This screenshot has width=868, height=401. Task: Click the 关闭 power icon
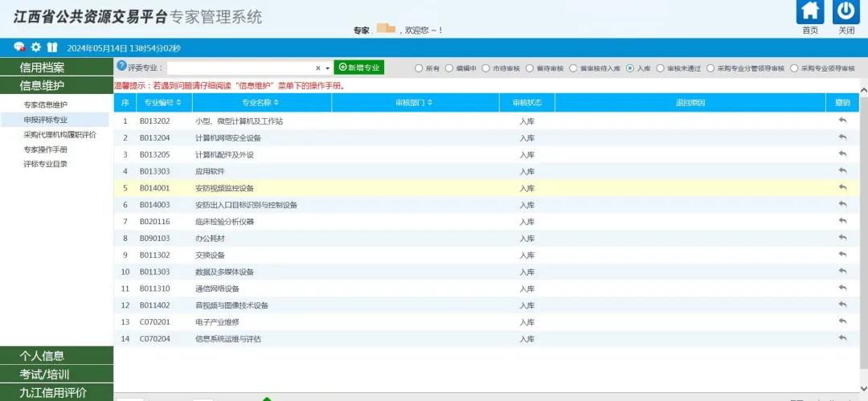(846, 12)
